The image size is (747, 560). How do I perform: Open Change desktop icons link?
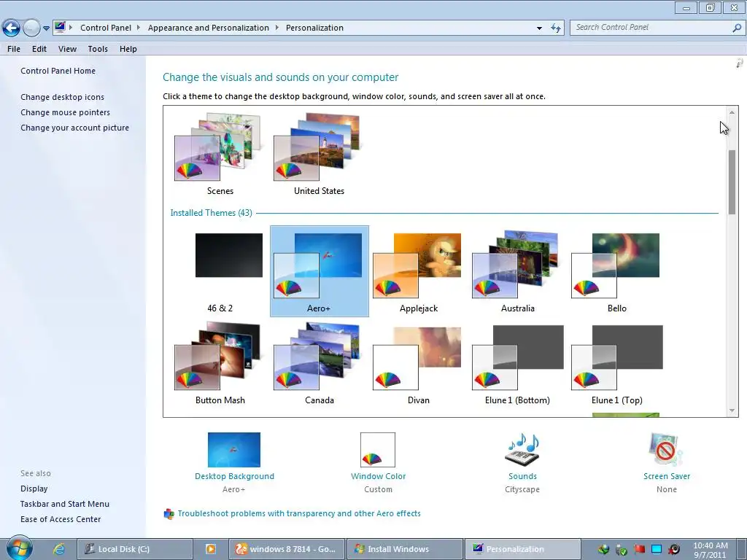point(62,97)
